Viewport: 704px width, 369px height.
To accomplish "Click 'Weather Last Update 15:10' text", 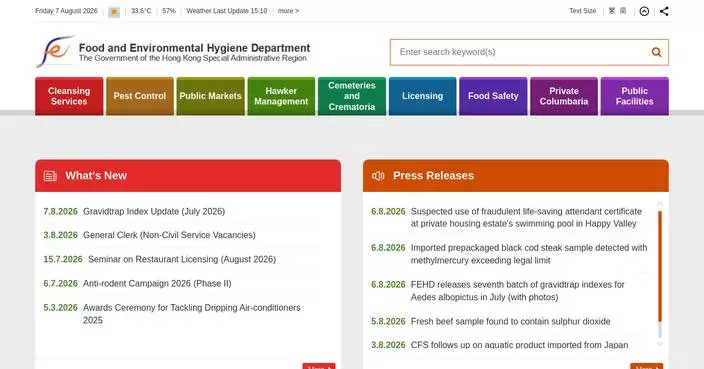I will [227, 11].
